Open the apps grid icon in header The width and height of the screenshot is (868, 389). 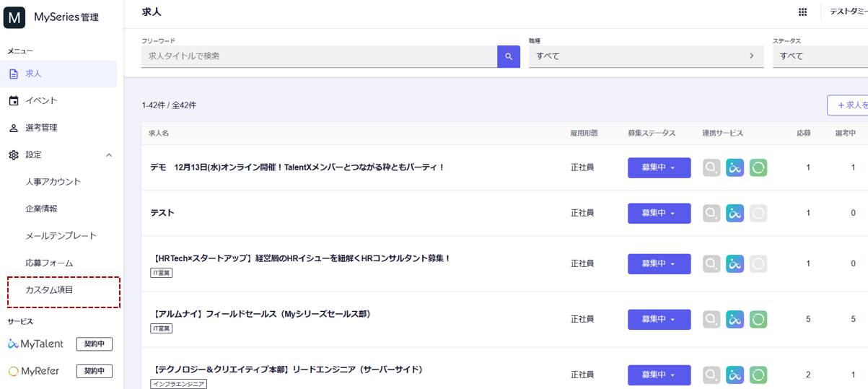[802, 12]
